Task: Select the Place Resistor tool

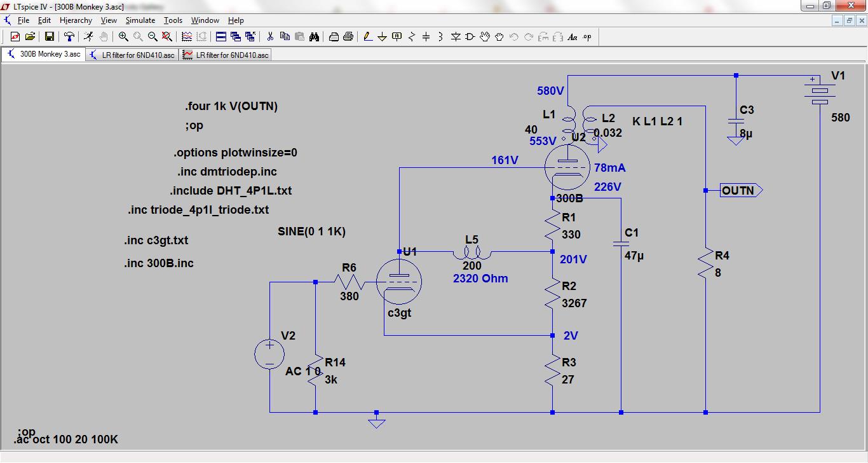Action: (412, 37)
